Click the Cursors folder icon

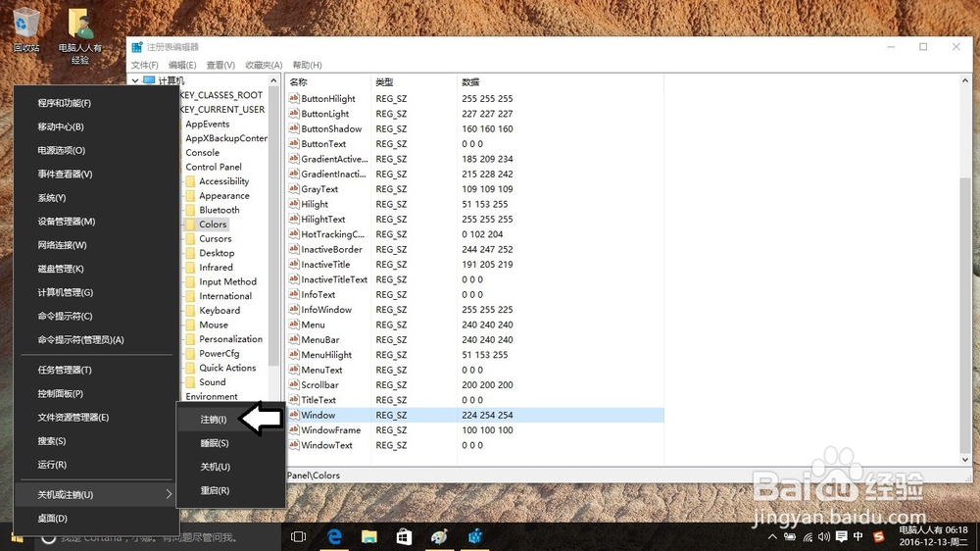191,239
